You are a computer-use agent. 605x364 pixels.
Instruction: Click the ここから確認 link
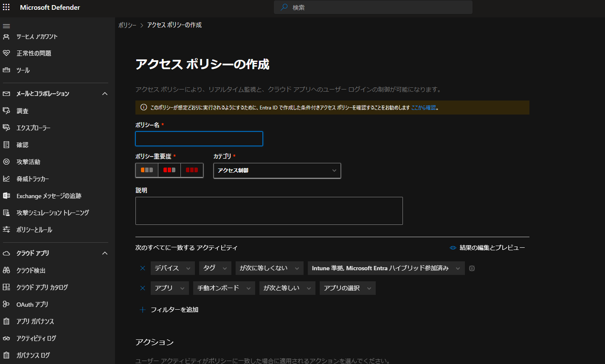424,108
